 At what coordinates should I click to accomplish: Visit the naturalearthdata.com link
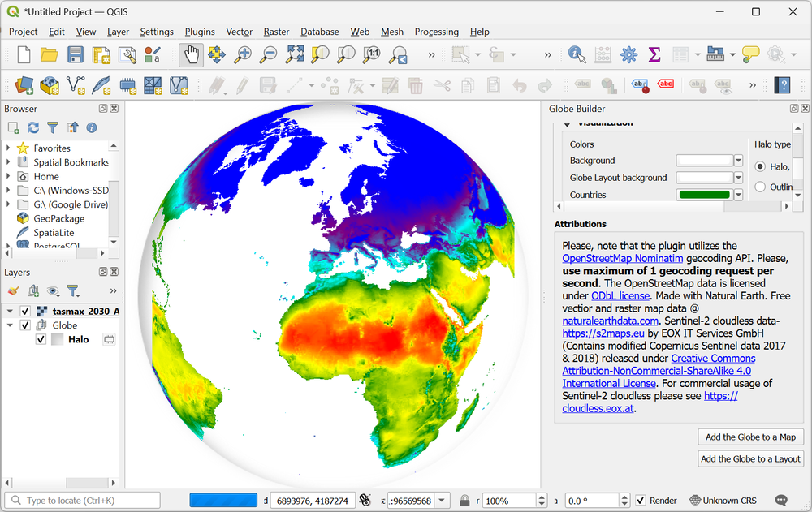(x=611, y=321)
